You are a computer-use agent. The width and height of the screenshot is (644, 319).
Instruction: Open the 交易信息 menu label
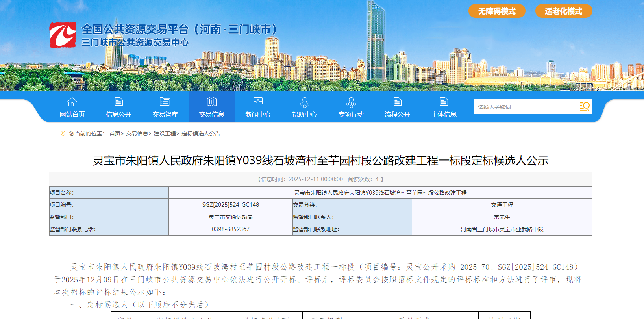click(211, 115)
